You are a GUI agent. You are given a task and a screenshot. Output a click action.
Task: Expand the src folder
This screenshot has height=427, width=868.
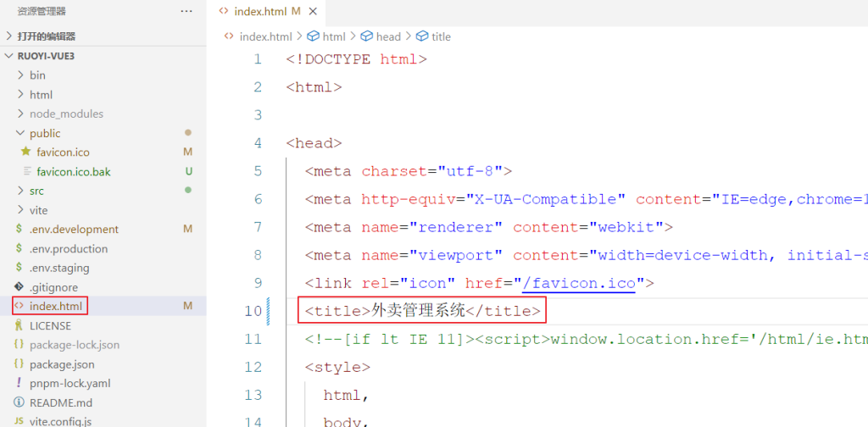(36, 191)
